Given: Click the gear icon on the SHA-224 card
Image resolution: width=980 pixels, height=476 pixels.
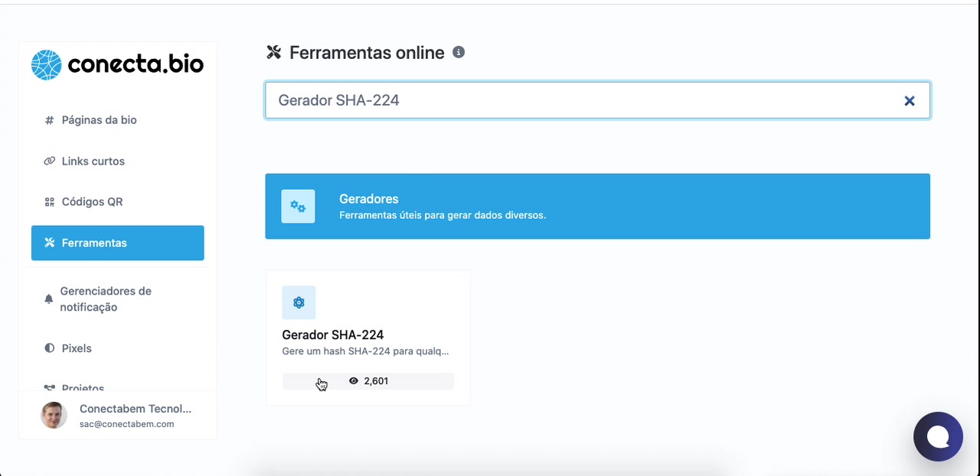Looking at the screenshot, I should (x=299, y=302).
